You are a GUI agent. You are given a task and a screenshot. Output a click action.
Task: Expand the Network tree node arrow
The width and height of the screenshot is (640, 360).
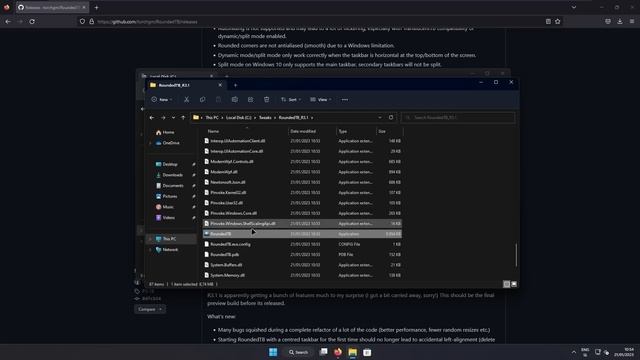coord(150,249)
